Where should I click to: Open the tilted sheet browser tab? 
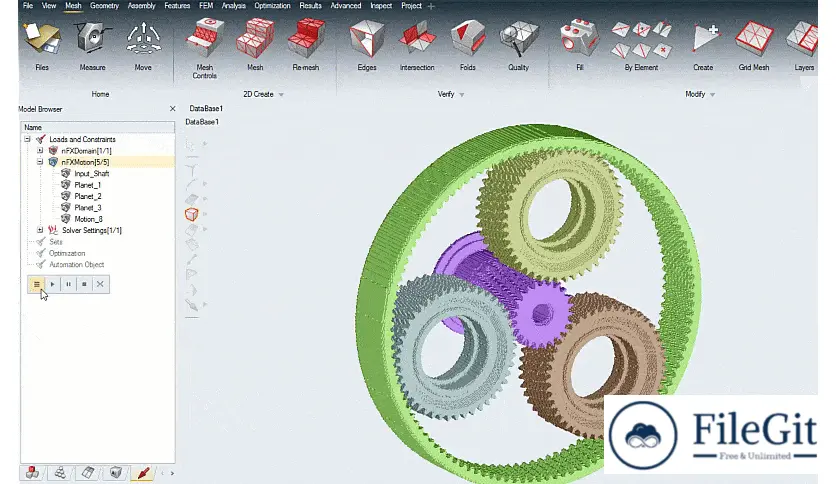pyautogui.click(x=88, y=472)
